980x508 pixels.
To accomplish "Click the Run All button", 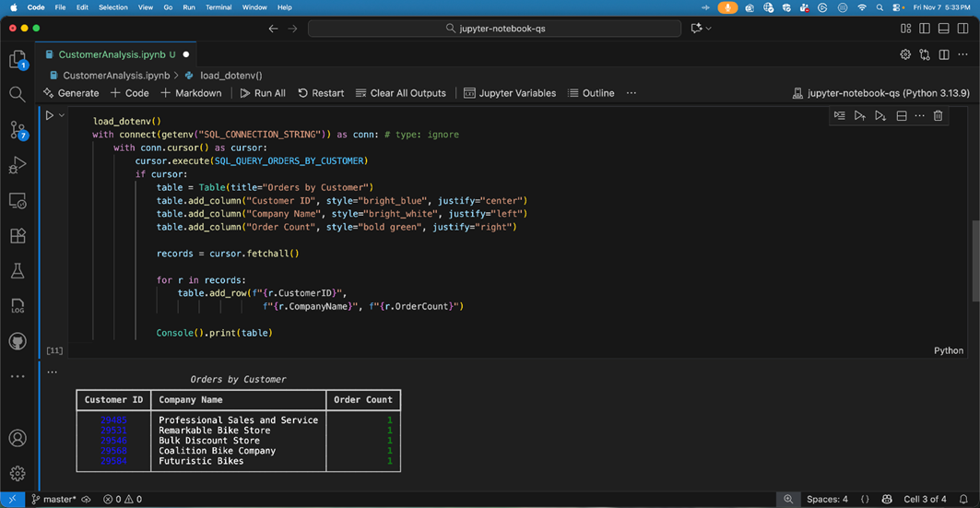I will (263, 93).
